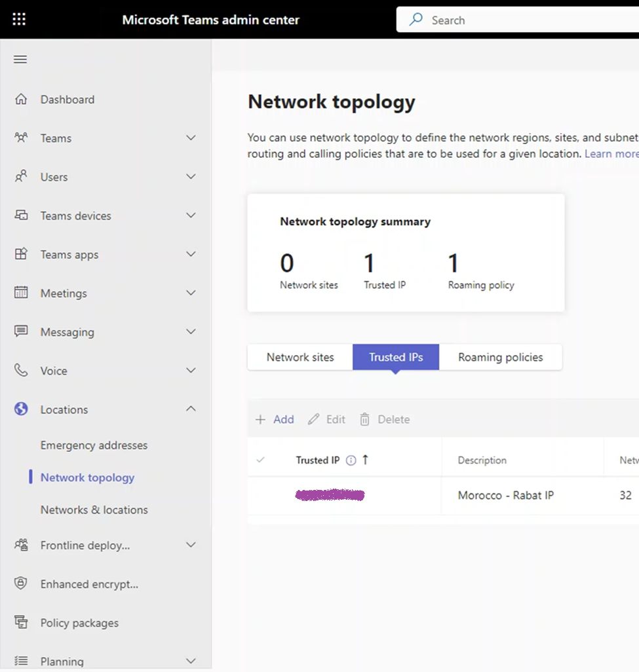Open the Learn more link

(x=611, y=154)
